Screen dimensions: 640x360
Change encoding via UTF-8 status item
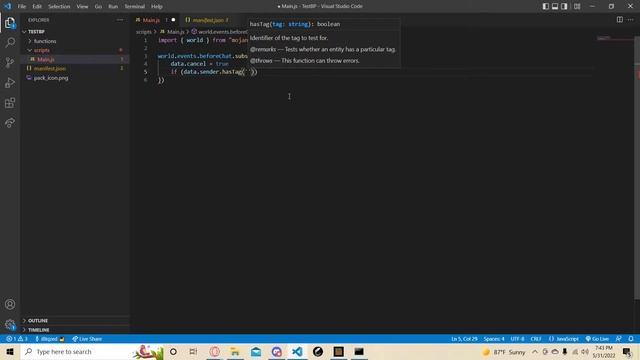tap(517, 339)
